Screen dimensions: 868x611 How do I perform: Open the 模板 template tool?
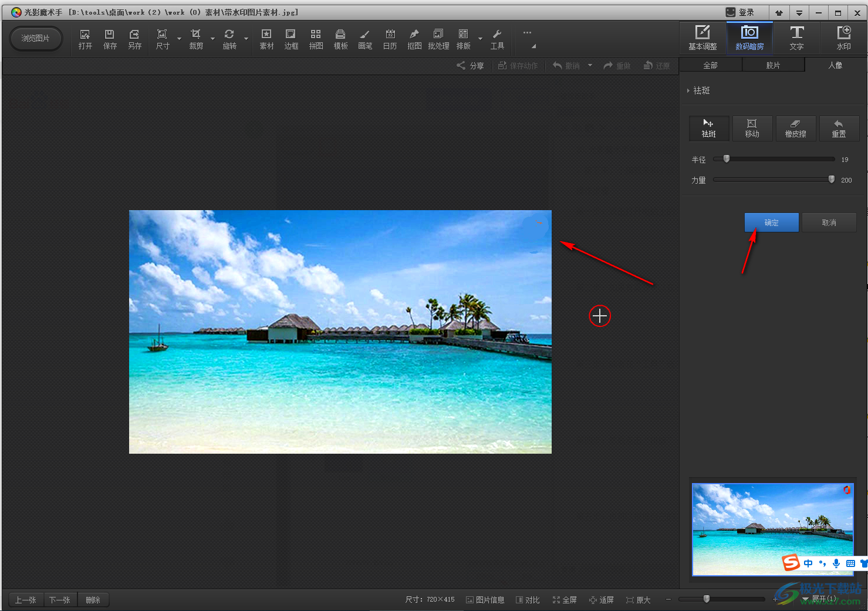[x=340, y=39]
